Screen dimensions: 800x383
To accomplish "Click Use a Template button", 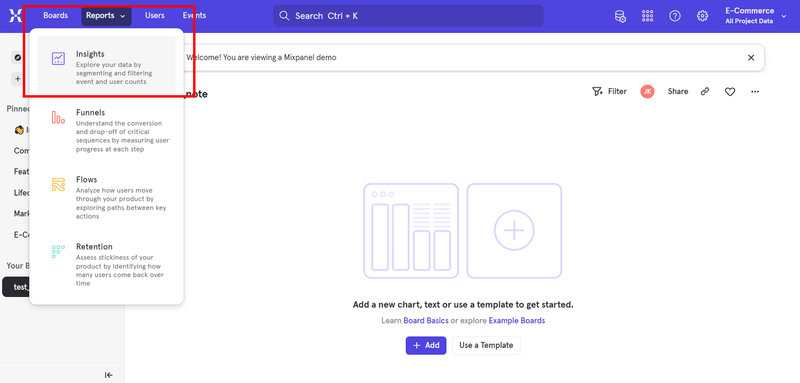I will click(486, 345).
